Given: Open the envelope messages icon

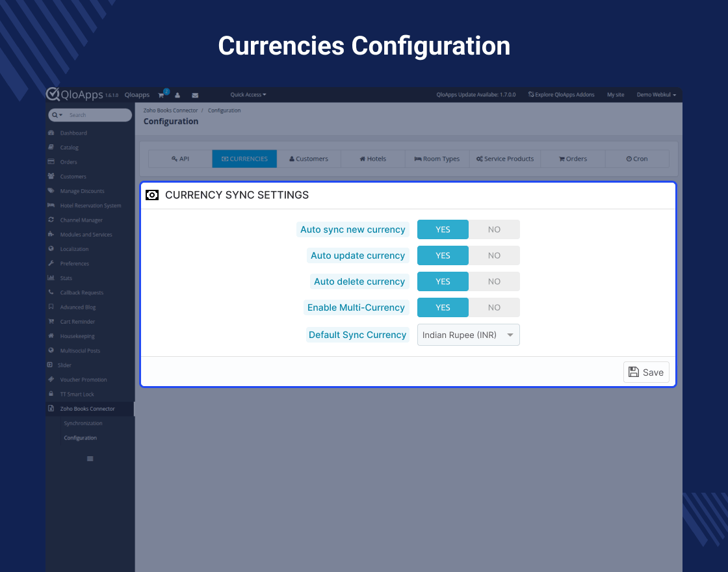Looking at the screenshot, I should pyautogui.click(x=195, y=95).
